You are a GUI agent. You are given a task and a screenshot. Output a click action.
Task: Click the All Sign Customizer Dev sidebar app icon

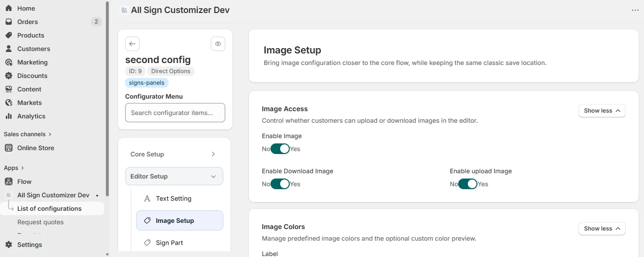pyautogui.click(x=8, y=195)
